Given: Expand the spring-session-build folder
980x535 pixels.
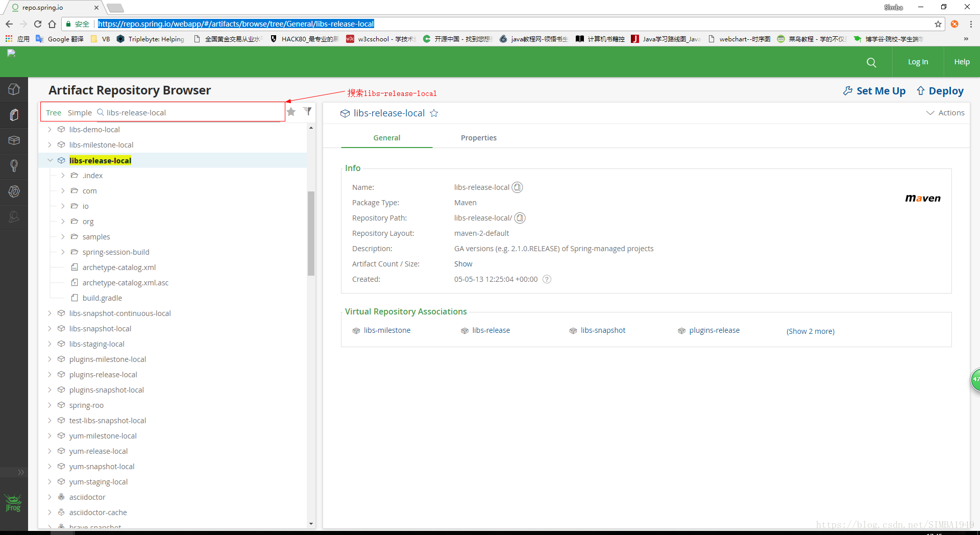Looking at the screenshot, I should coord(63,252).
